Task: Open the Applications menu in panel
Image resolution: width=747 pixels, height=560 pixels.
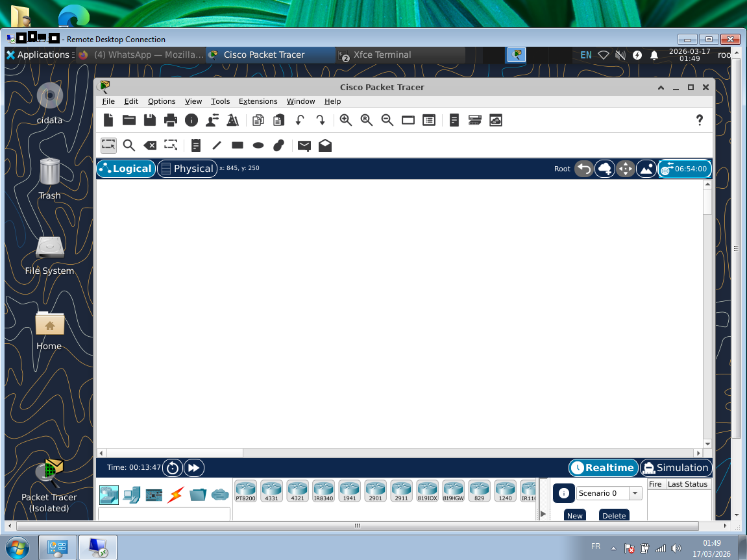Action: (x=38, y=55)
